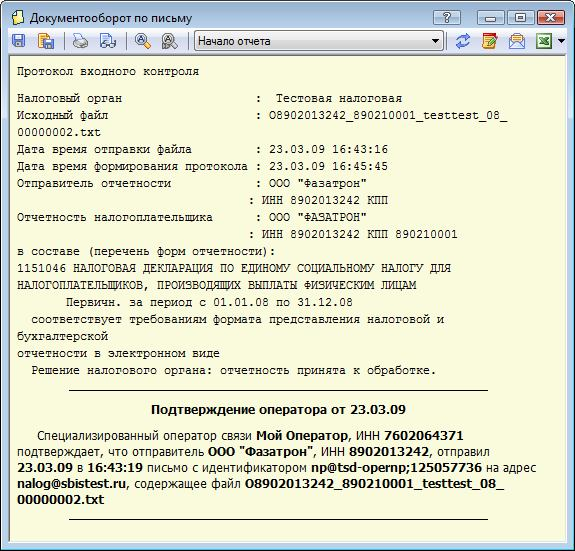The width and height of the screenshot is (575, 551).
Task: Click the nalog@sbistest.ru address text
Action: [x=72, y=484]
